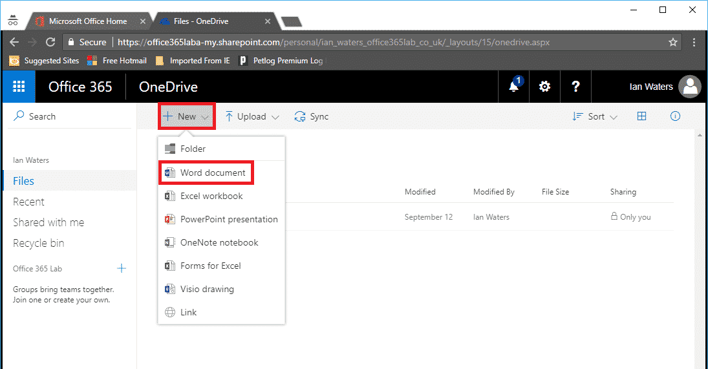Click the OneDrive header title
The width and height of the screenshot is (708, 369).
(x=168, y=87)
